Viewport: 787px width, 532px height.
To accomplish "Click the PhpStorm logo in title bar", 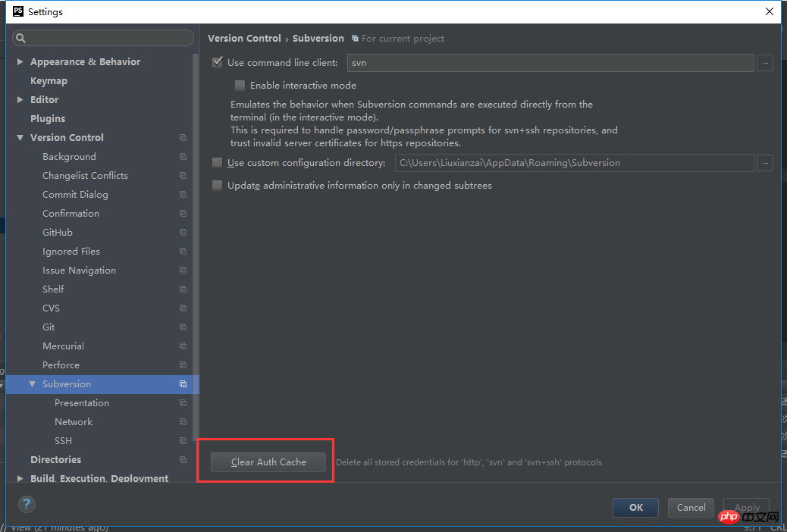I will click(x=18, y=11).
